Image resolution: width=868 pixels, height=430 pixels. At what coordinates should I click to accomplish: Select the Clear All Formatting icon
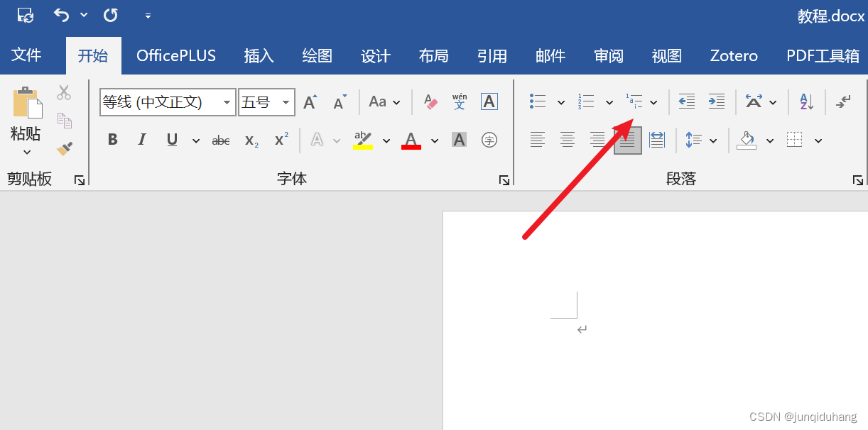pyautogui.click(x=430, y=101)
